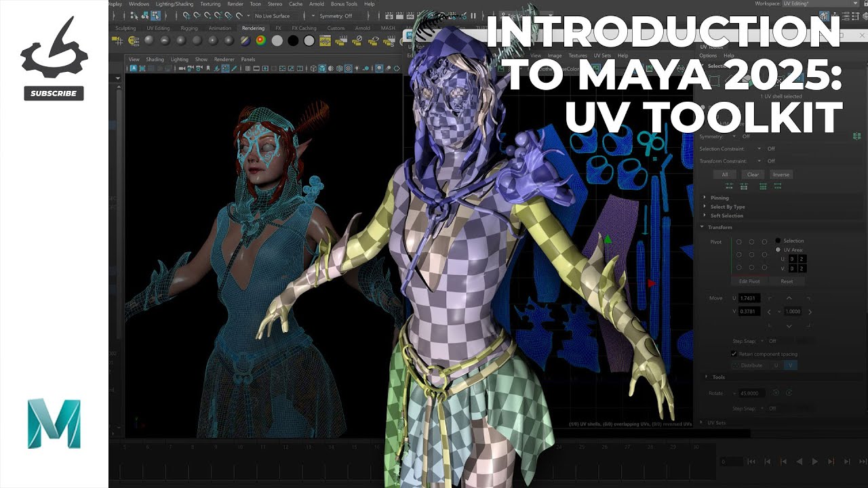This screenshot has width=868, height=488.
Task: Click the first snap magnet icon in status line
Action: (x=186, y=16)
